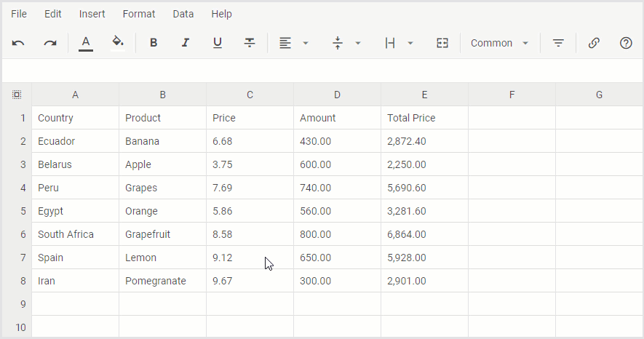The height and width of the screenshot is (339, 644).
Task: Click the Iran cell
Action: (76, 281)
